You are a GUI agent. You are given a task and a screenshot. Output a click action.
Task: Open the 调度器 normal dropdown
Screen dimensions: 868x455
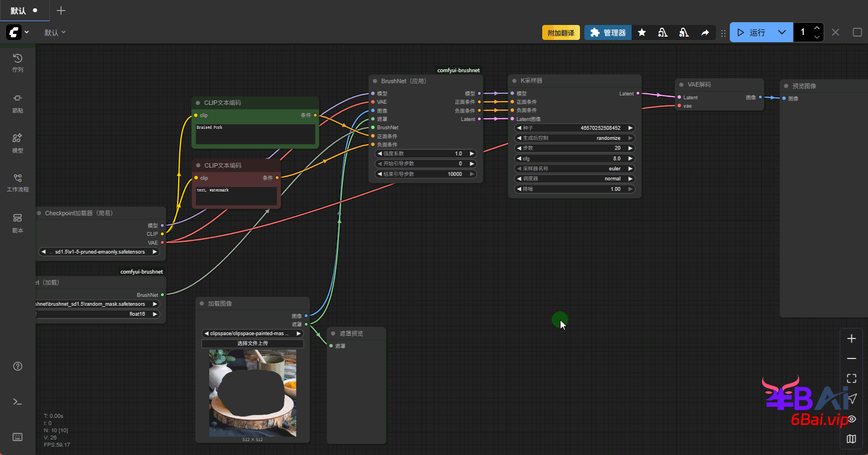[574, 179]
